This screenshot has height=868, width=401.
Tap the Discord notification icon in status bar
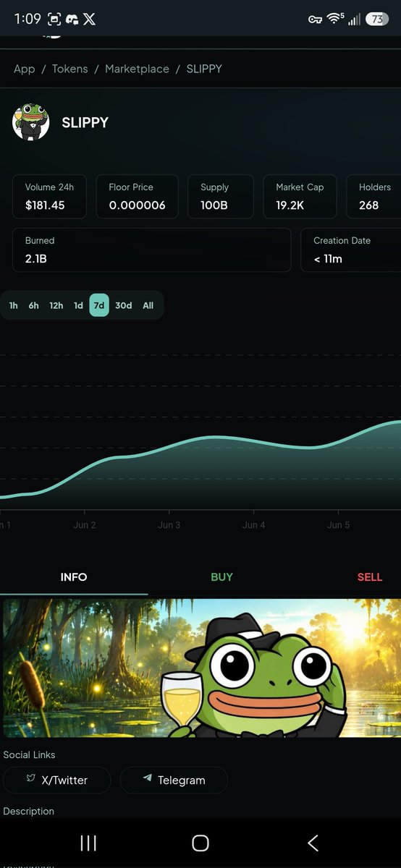(72, 20)
